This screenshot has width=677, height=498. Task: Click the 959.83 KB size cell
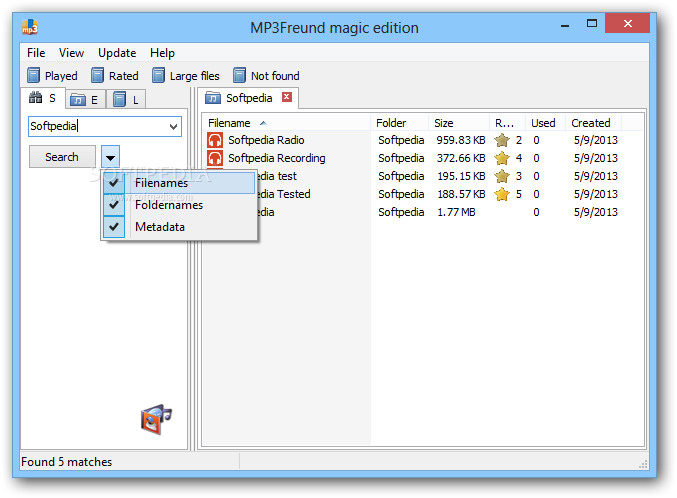(x=461, y=140)
